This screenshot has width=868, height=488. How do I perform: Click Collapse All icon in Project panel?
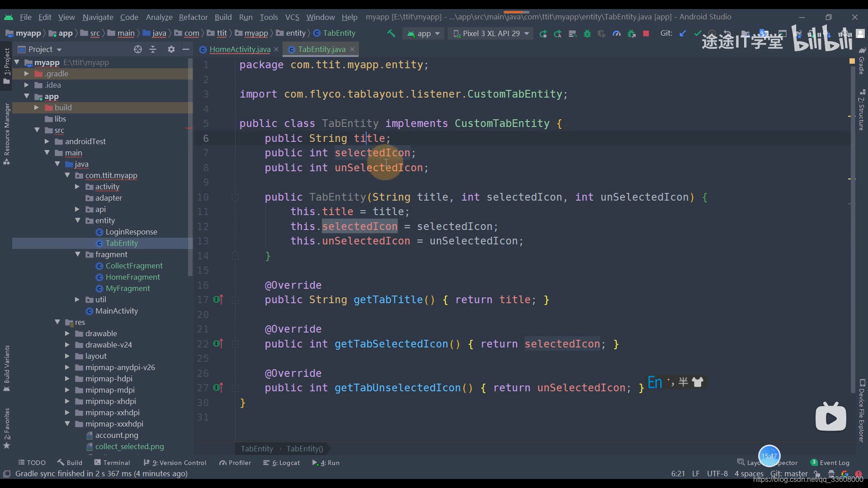pyautogui.click(x=153, y=49)
